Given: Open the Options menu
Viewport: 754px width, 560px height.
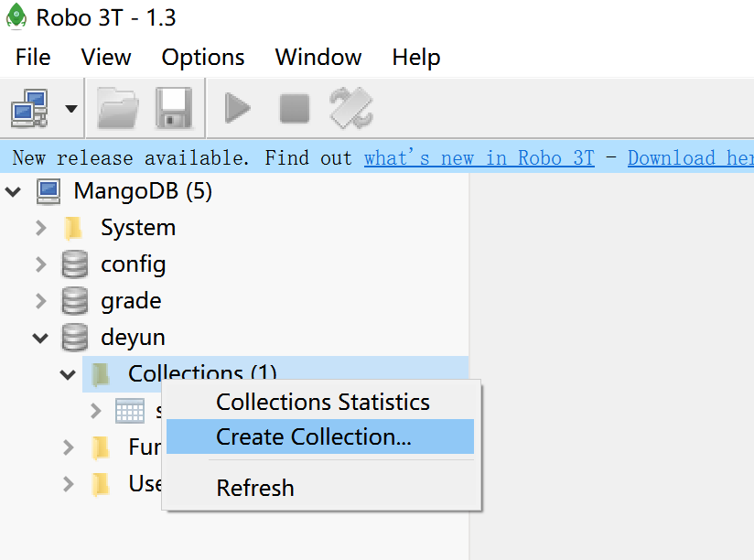Looking at the screenshot, I should coord(203,58).
